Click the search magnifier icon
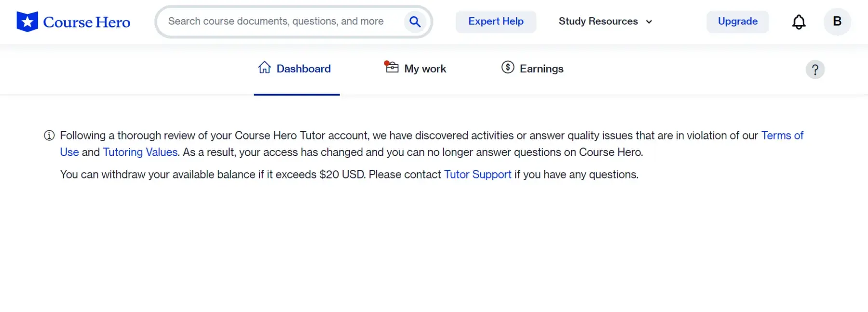The height and width of the screenshot is (312, 868). click(415, 22)
